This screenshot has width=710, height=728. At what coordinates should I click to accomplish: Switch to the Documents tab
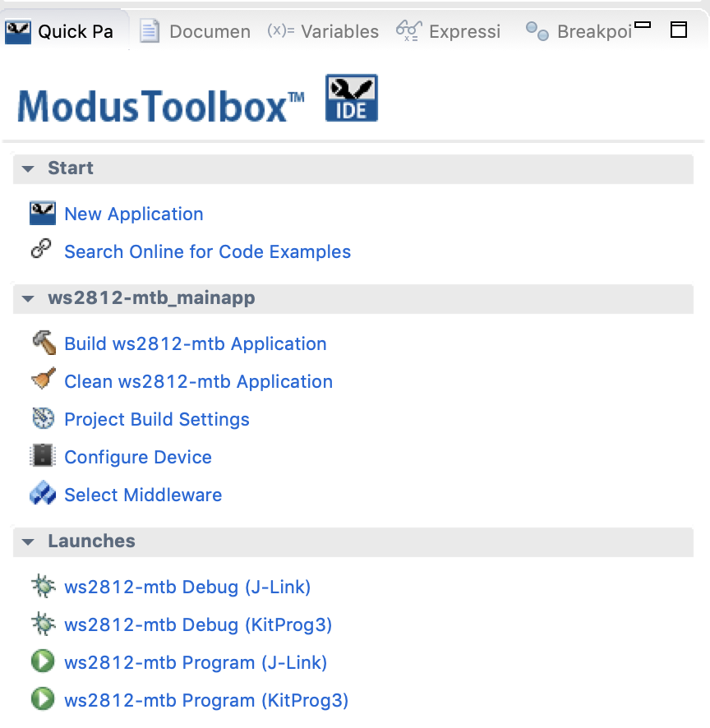196,31
